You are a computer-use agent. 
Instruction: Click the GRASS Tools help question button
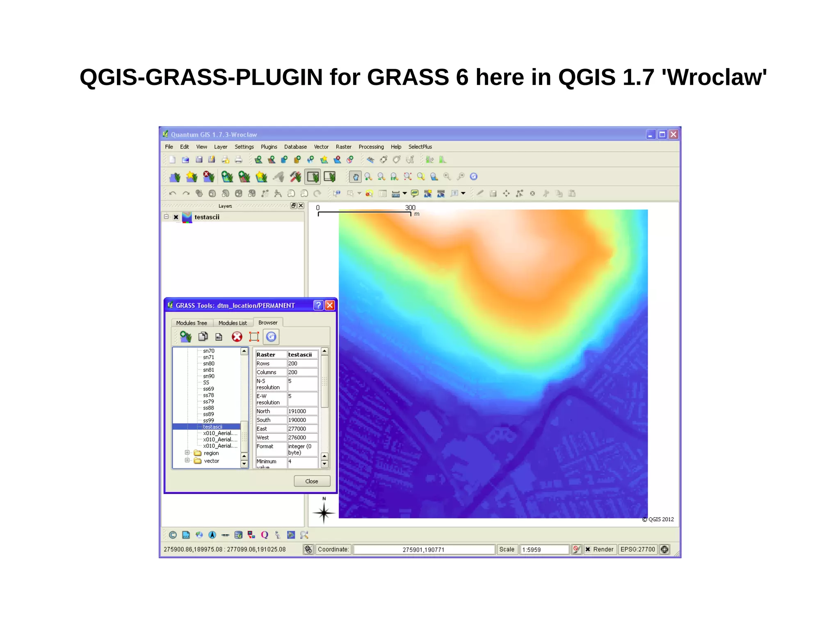(x=318, y=305)
